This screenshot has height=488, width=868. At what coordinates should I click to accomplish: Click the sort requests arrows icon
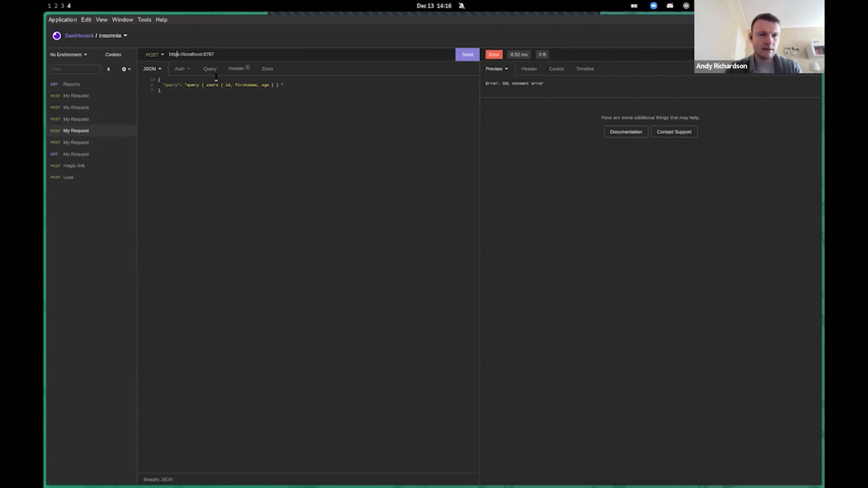tap(108, 69)
